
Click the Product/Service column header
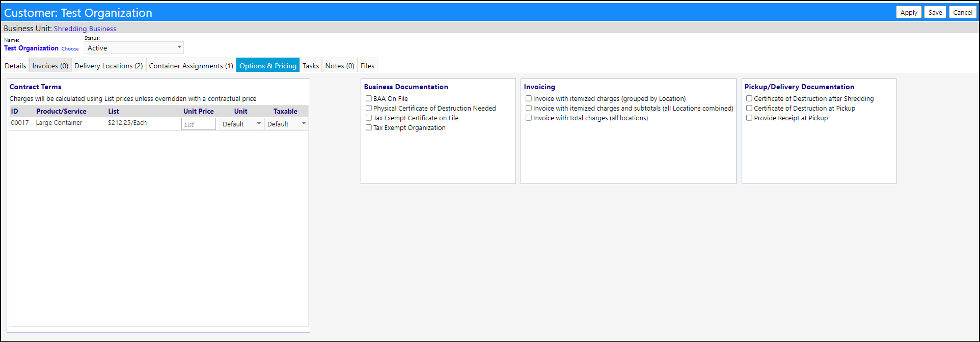(x=61, y=111)
